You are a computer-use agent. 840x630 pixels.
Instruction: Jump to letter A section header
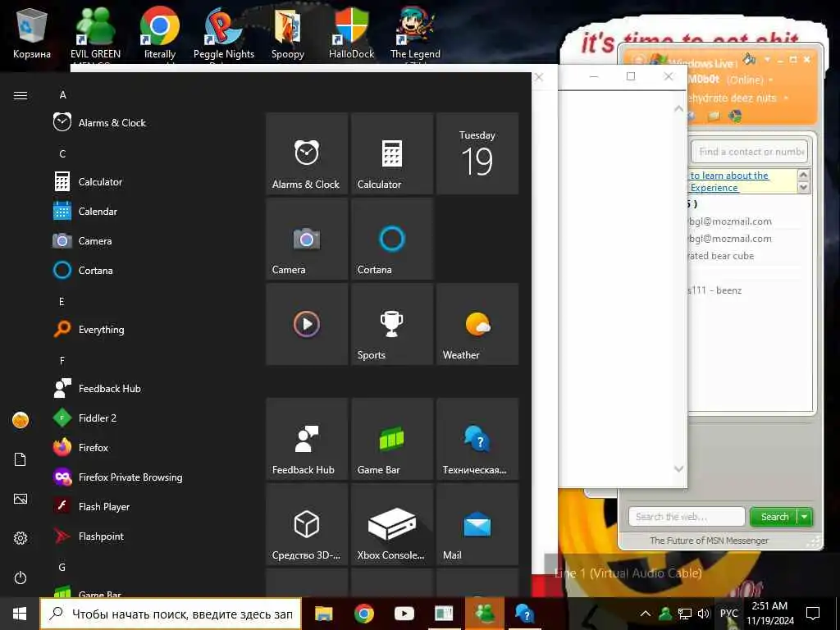62,95
